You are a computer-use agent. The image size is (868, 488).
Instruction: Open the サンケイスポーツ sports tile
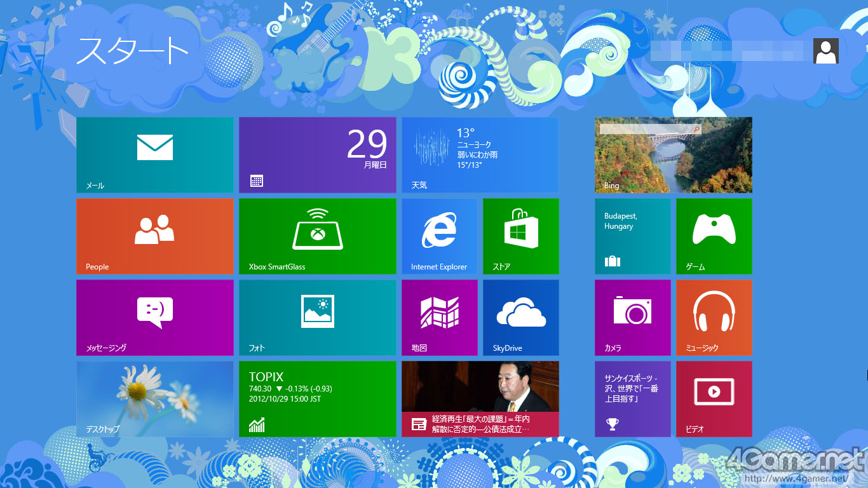pos(633,399)
